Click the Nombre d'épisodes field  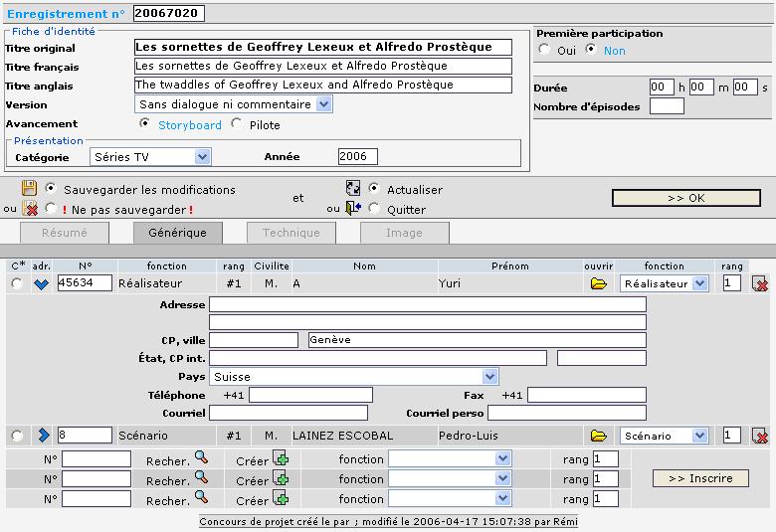coord(667,106)
